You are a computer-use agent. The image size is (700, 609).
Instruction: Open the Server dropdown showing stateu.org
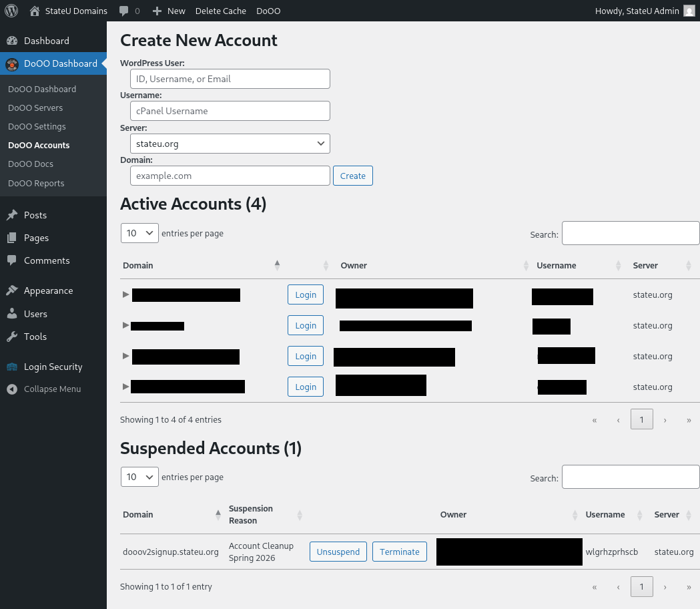[x=230, y=144]
